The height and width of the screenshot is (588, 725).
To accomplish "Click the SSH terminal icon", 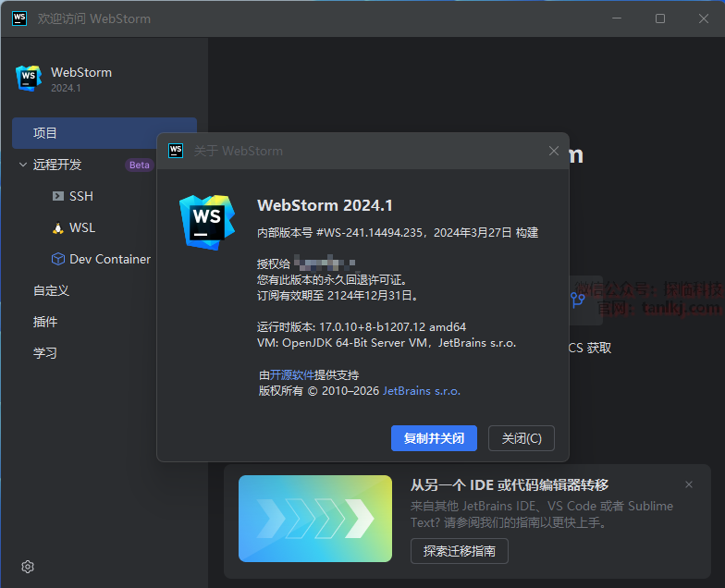I will [x=57, y=196].
